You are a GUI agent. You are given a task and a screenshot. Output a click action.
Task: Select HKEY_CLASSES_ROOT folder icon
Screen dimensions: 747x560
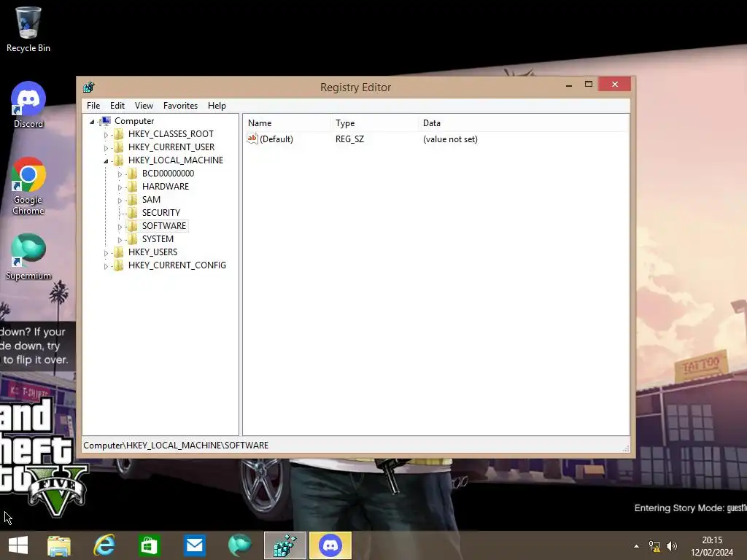[119, 134]
